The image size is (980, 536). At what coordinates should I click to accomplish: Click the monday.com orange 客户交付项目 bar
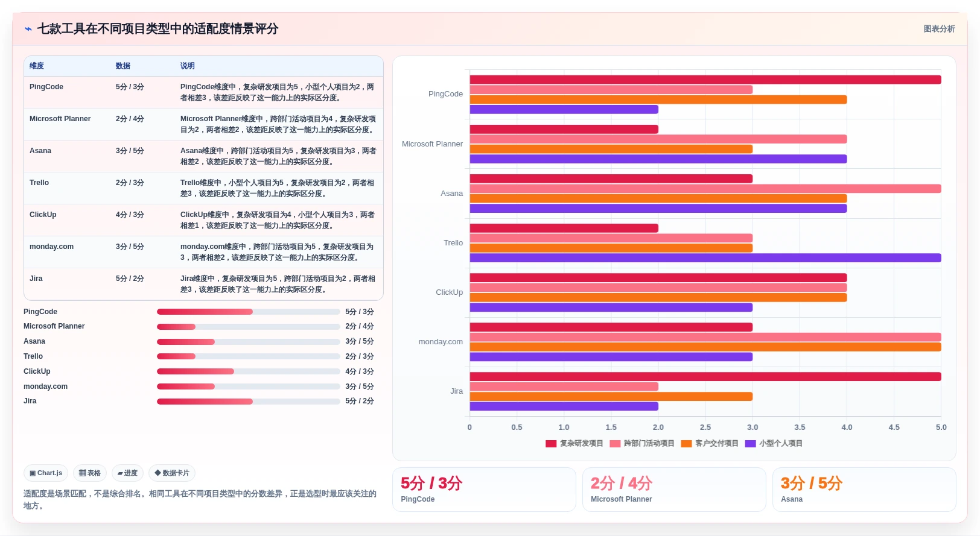pos(705,347)
